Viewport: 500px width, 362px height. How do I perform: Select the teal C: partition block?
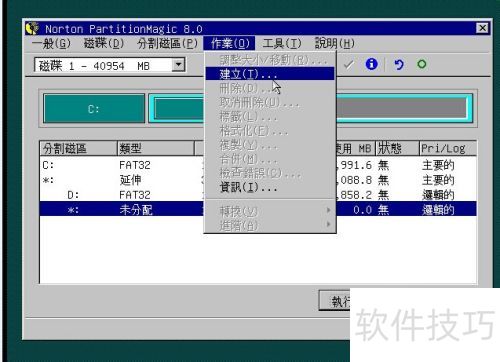94,109
